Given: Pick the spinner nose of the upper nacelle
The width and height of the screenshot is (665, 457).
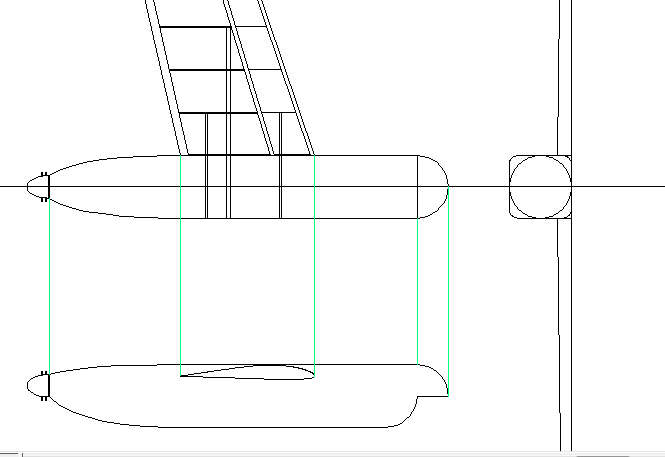Looking at the screenshot, I should point(38,187).
